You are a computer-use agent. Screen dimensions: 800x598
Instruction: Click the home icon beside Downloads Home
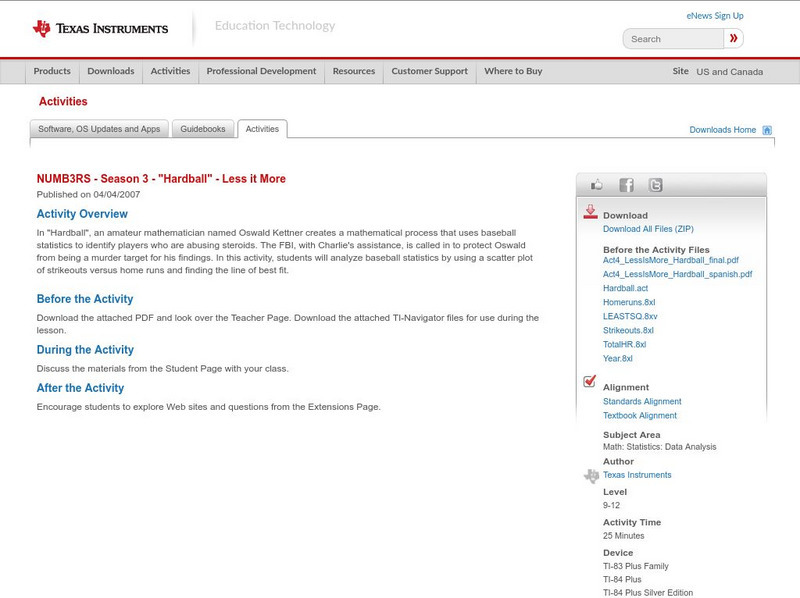click(x=767, y=130)
